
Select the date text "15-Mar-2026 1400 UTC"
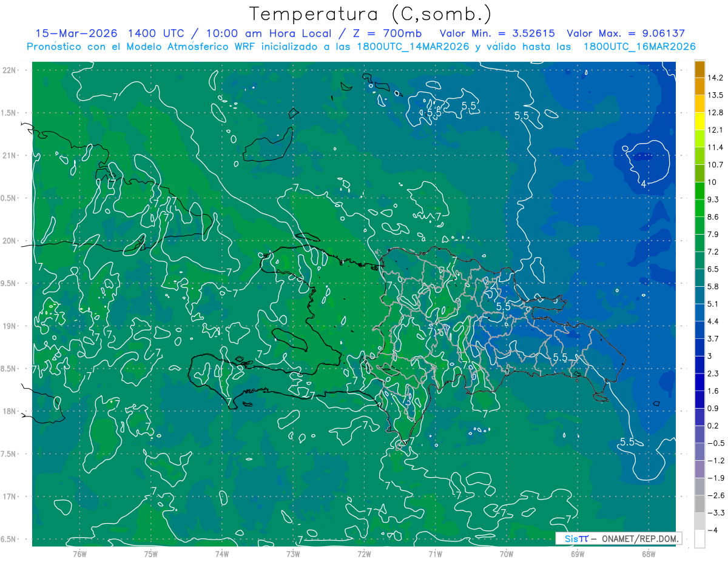[x=109, y=33]
